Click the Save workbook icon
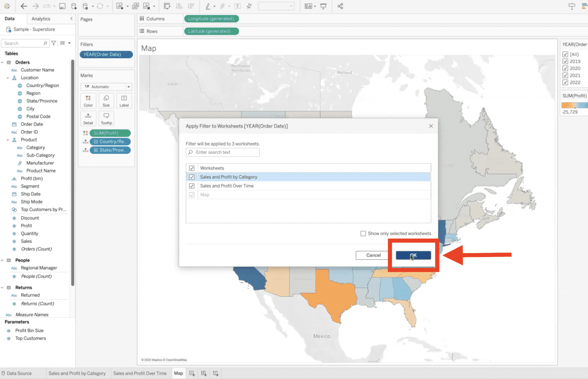 [62, 6]
